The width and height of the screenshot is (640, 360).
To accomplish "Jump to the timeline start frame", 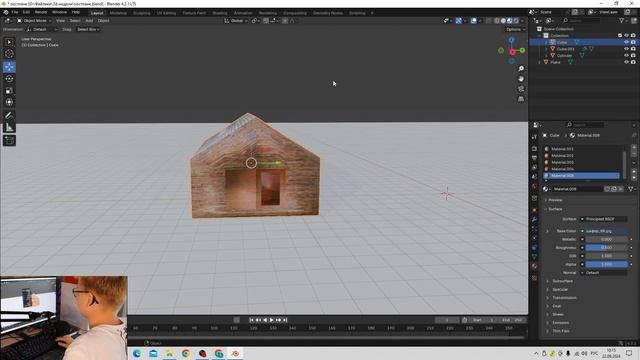I will point(252,320).
